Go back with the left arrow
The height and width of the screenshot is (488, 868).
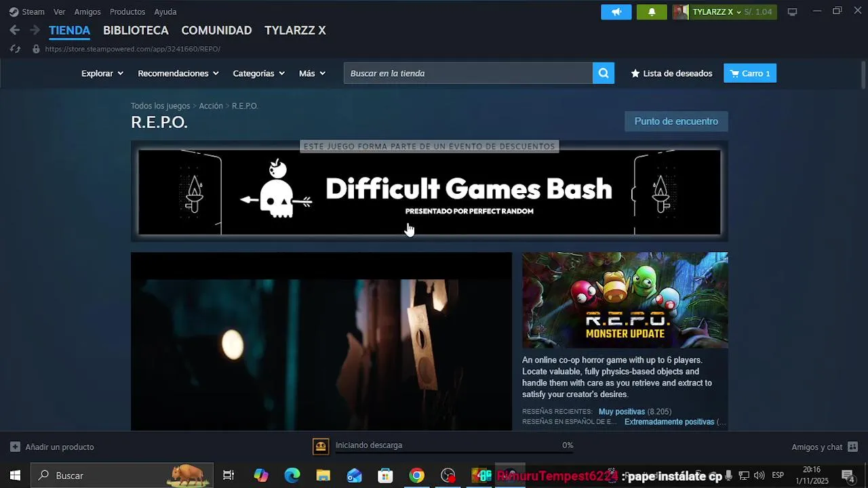tap(15, 30)
